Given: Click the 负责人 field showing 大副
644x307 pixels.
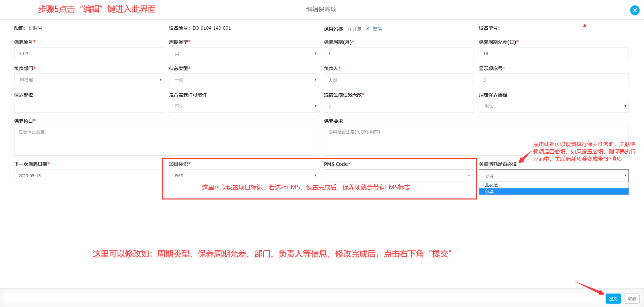Looking at the screenshot, I should pos(399,80).
